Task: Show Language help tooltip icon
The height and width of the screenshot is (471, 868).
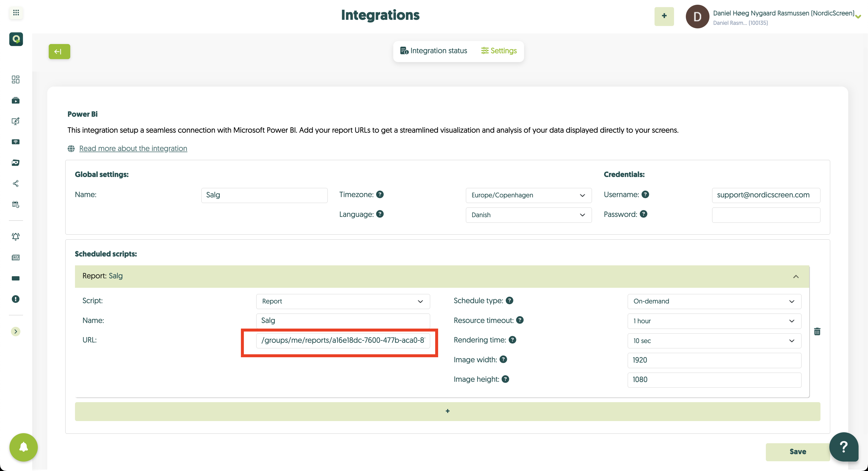Action: click(x=380, y=214)
